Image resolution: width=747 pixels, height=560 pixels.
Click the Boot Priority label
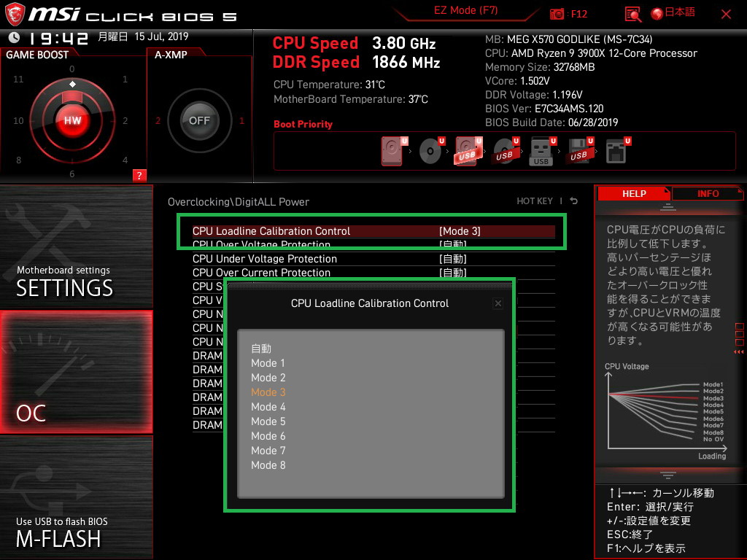[x=303, y=124]
